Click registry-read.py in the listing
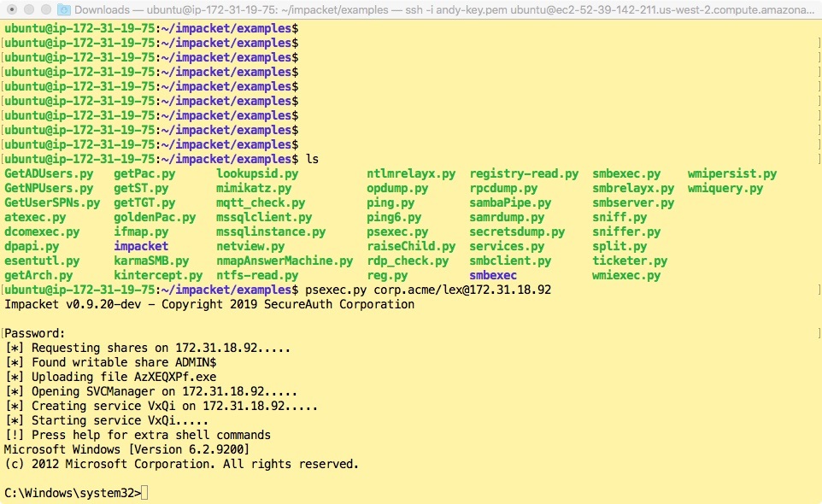Viewport: 822px width, 504px height. click(524, 174)
